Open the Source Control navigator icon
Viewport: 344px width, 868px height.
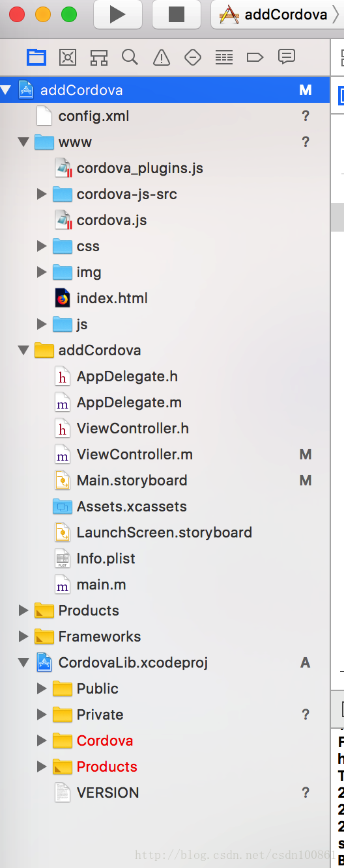68,57
